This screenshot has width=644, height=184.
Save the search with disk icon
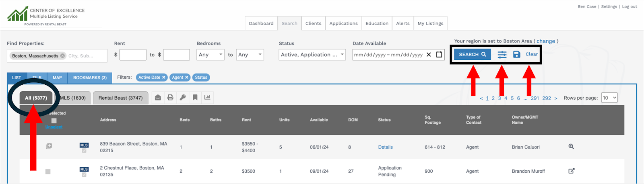point(517,54)
